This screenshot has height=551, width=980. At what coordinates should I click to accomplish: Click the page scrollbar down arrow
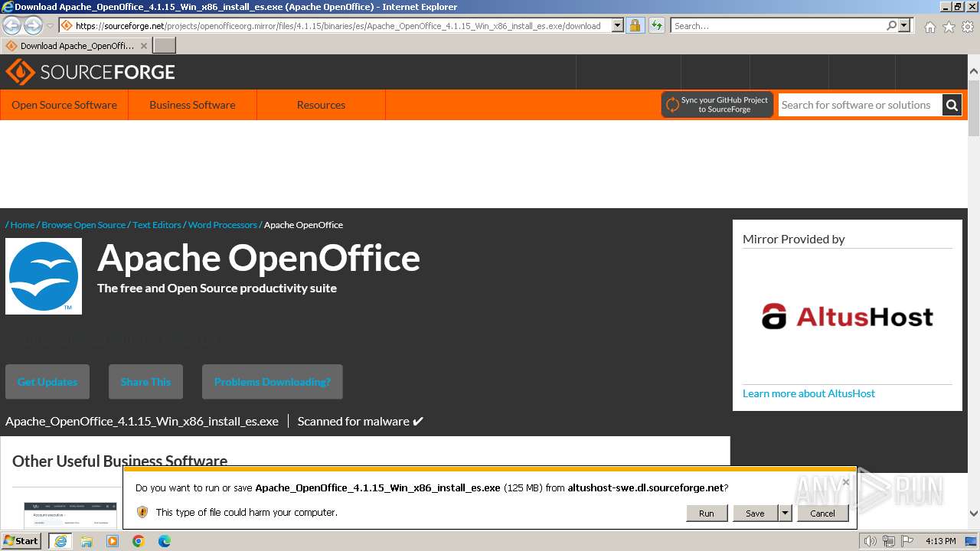coord(974,514)
